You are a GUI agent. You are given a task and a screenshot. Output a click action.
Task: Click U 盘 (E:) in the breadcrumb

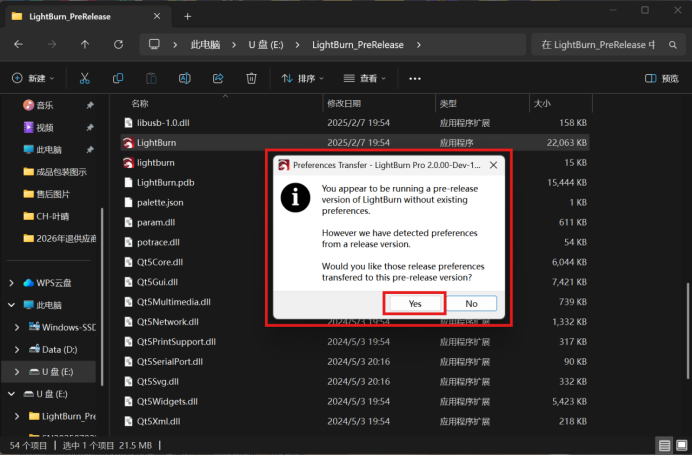(x=266, y=45)
